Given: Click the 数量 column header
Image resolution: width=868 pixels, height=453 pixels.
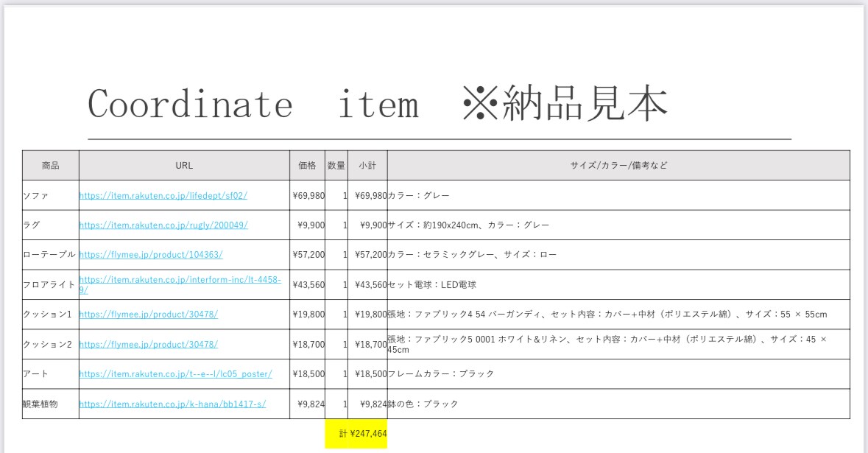Looking at the screenshot, I should tap(336, 165).
